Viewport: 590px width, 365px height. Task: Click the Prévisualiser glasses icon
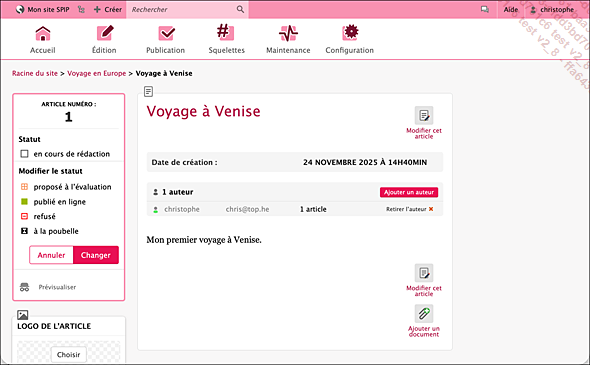coord(24,287)
